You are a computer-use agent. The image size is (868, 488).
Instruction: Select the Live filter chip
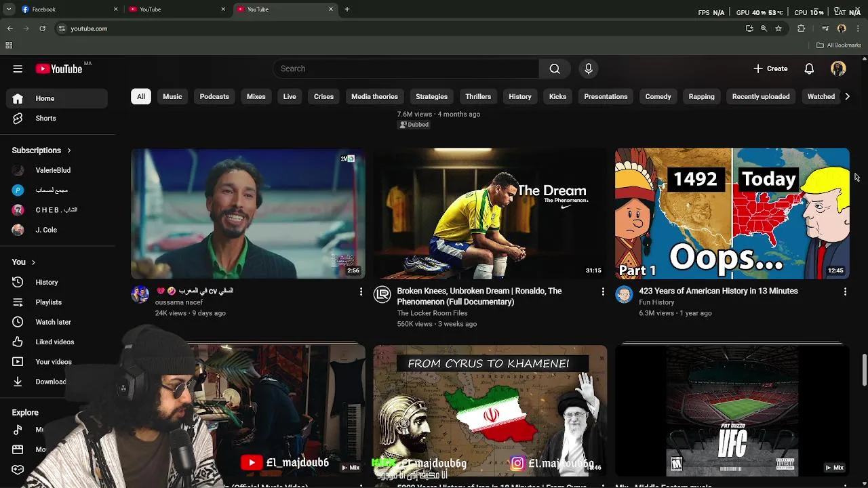pyautogui.click(x=290, y=96)
